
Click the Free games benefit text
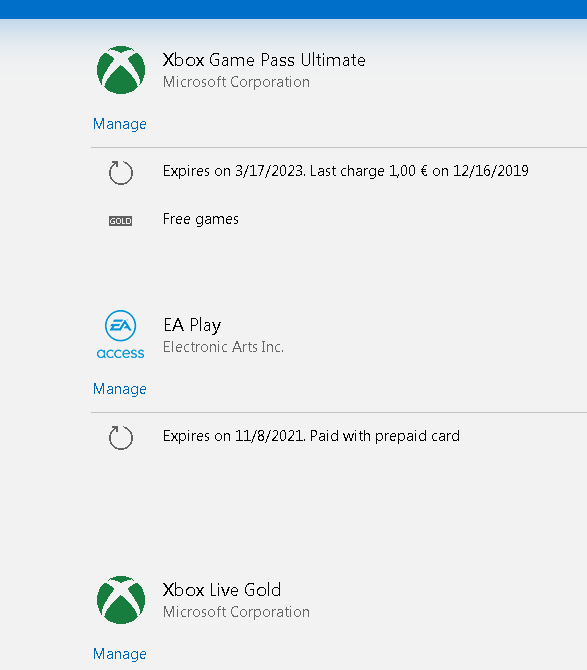click(x=201, y=220)
